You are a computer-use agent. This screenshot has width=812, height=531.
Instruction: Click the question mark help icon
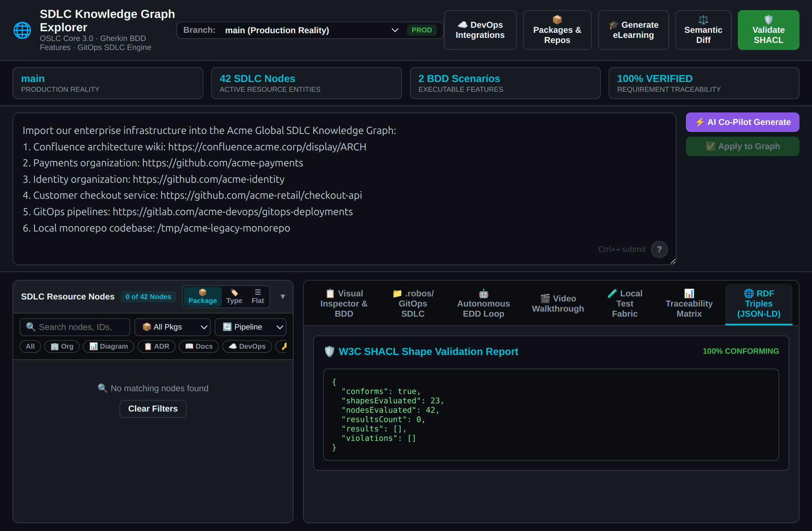point(659,249)
